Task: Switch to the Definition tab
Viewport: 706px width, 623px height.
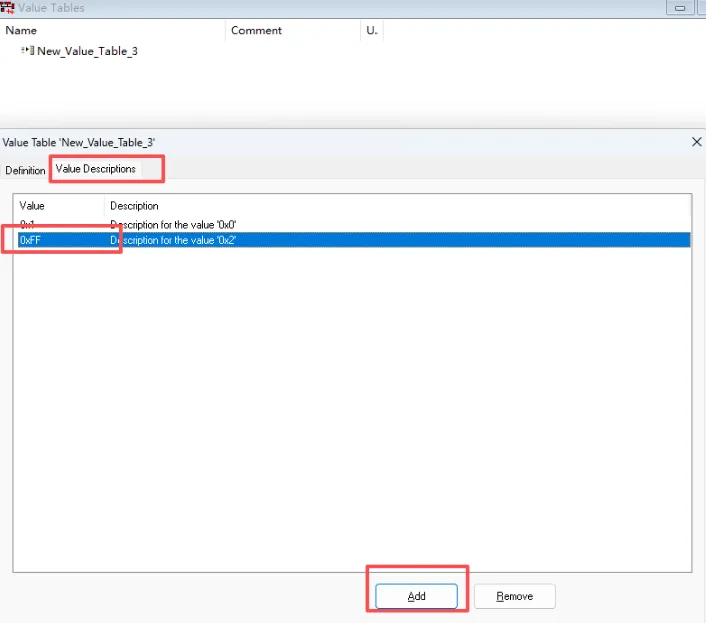Action: 25,170
